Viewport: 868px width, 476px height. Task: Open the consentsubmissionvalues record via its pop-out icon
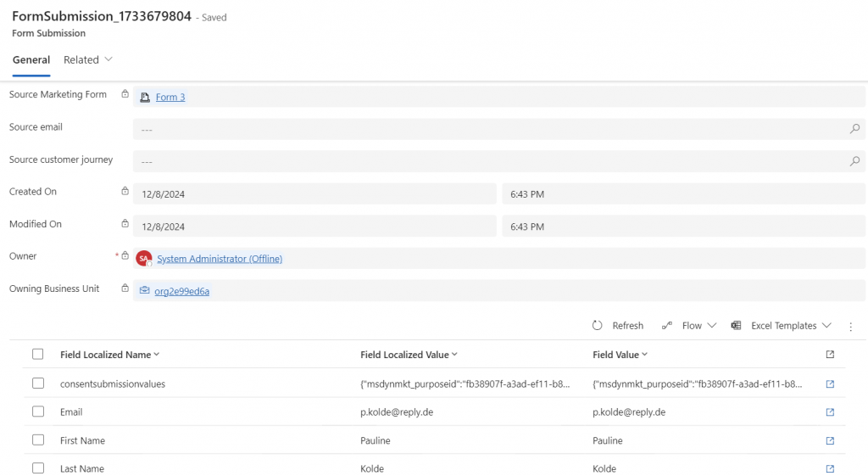point(830,384)
